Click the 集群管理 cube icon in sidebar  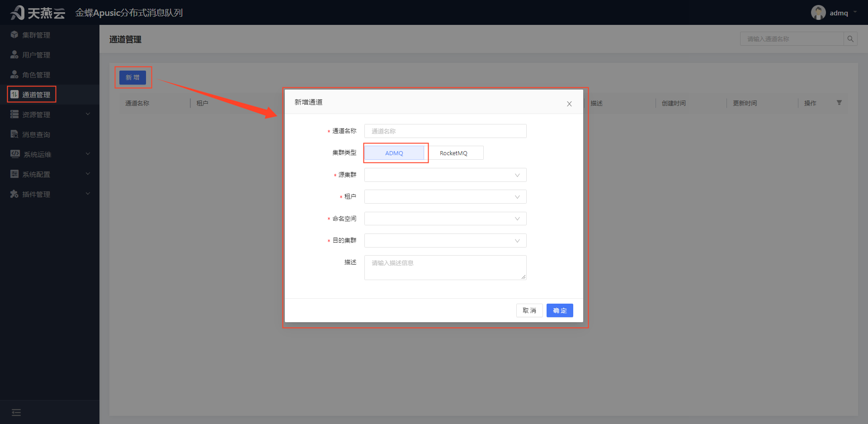pyautogui.click(x=14, y=35)
